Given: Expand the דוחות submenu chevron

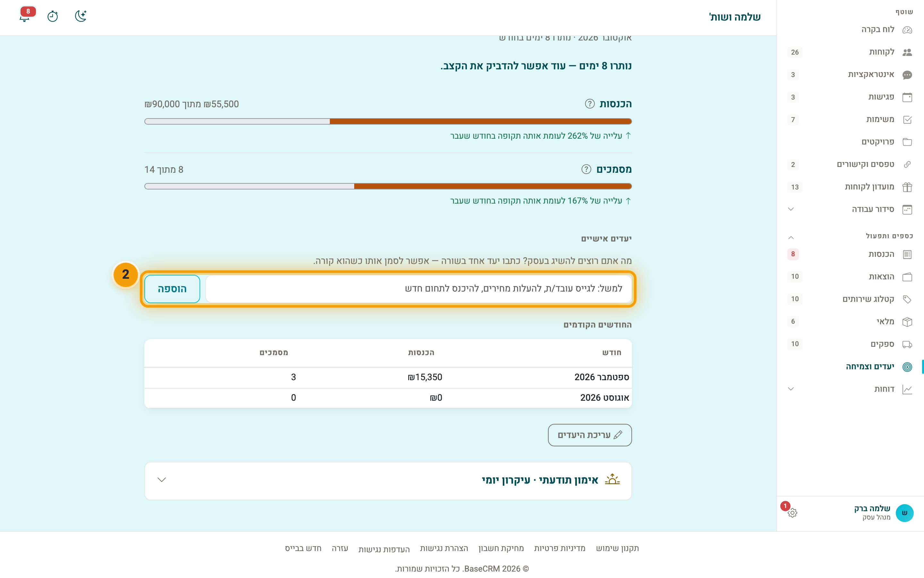Looking at the screenshot, I should tap(791, 389).
